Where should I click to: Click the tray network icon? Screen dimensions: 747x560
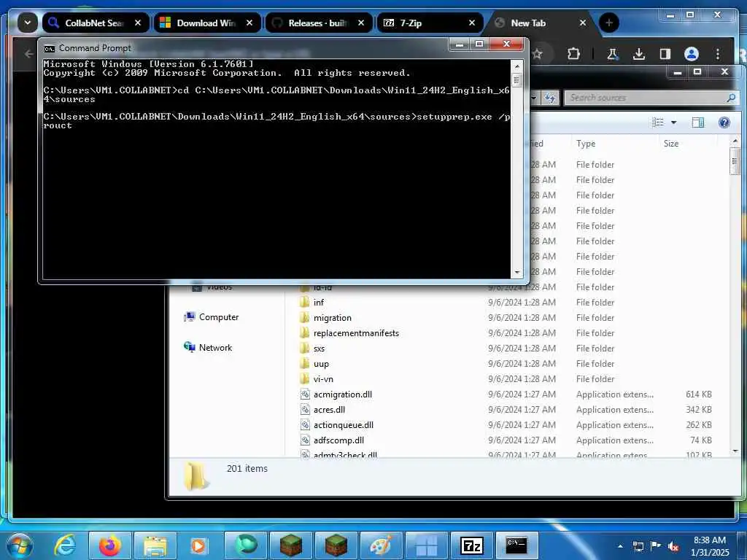638,545
